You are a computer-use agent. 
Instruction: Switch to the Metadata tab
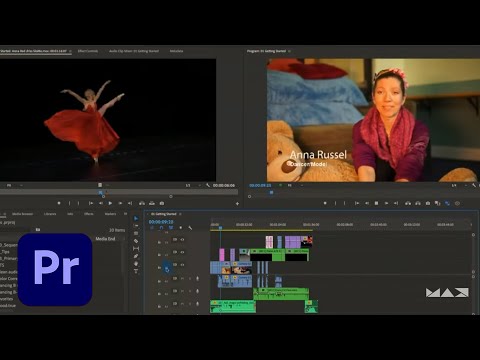[176, 51]
